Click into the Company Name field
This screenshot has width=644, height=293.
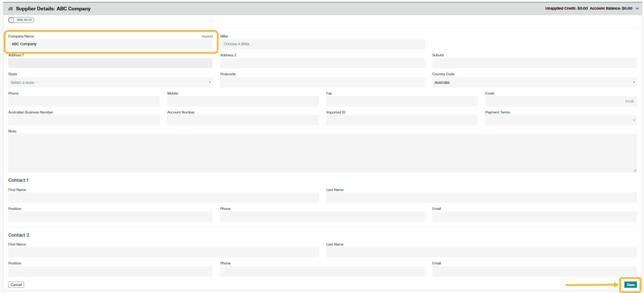110,44
